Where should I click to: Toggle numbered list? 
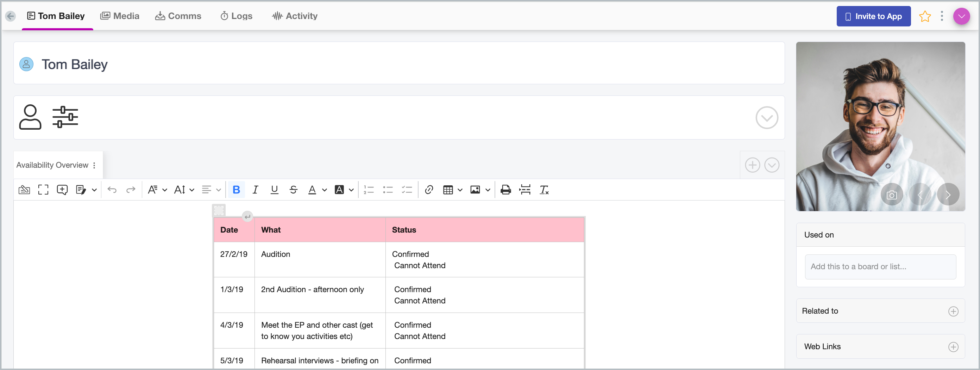[369, 190]
